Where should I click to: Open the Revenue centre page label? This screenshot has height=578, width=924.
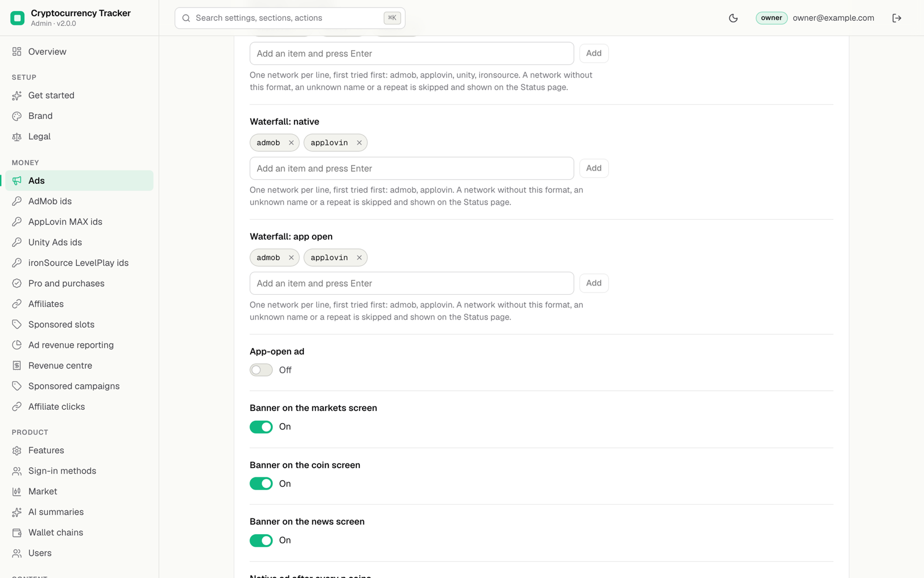point(60,365)
